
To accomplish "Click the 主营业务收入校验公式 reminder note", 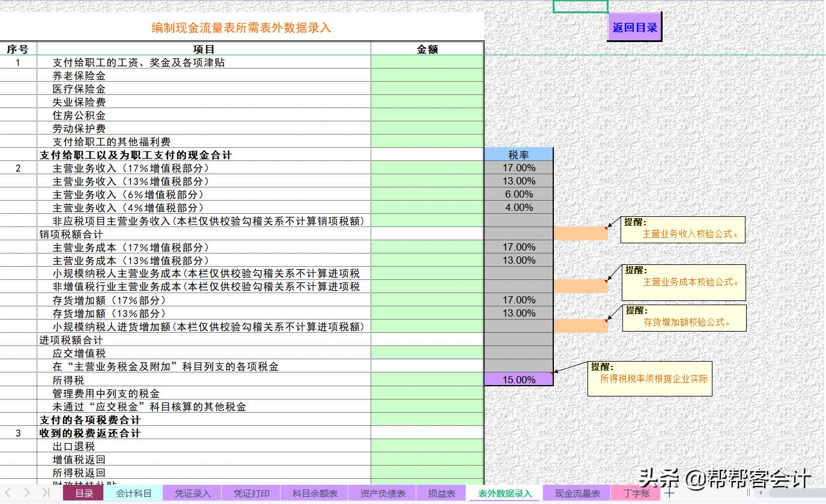I will click(682, 229).
